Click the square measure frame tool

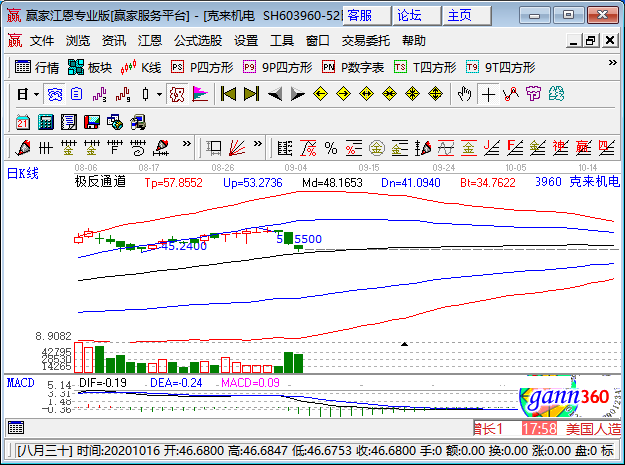[x=214, y=148]
